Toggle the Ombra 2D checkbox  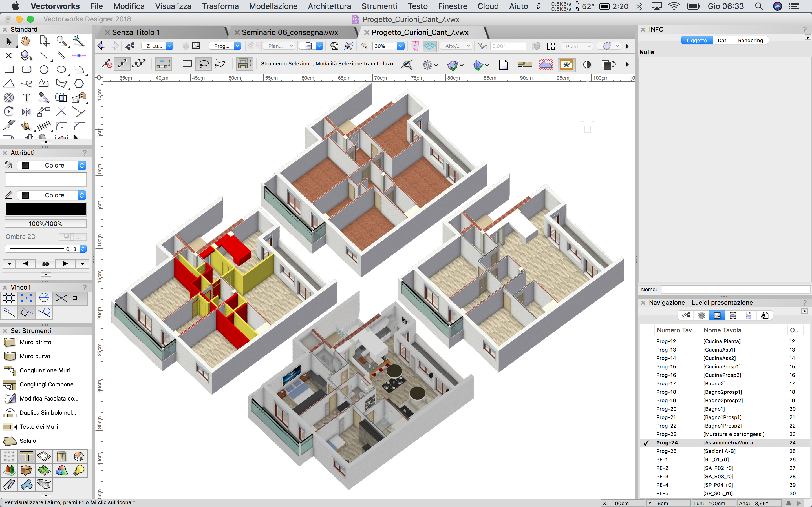click(66, 236)
